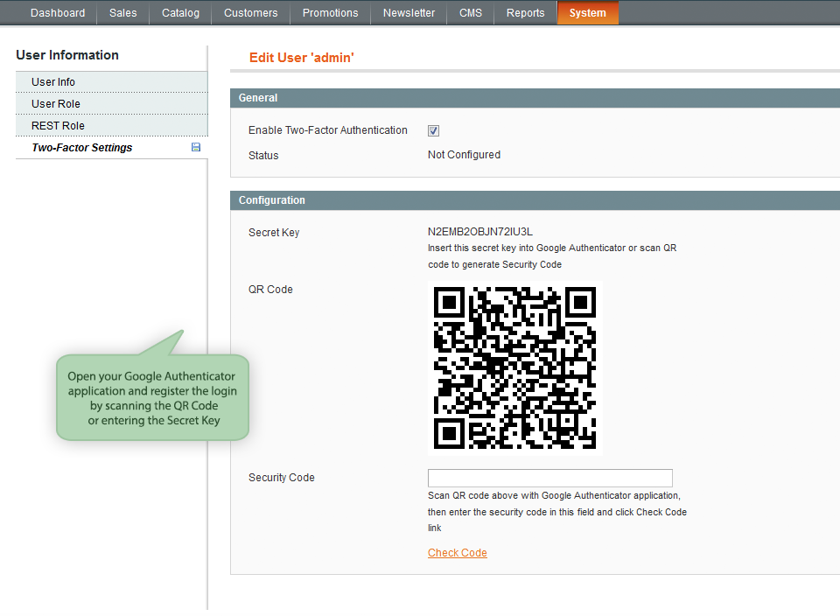Open the Sales menu
Screen dimensions: 840x616
(x=122, y=13)
